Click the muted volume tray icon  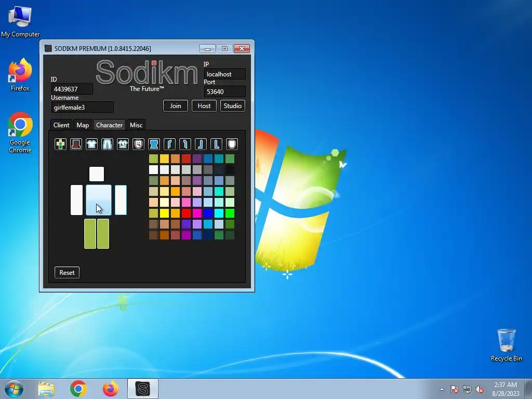[x=480, y=389]
